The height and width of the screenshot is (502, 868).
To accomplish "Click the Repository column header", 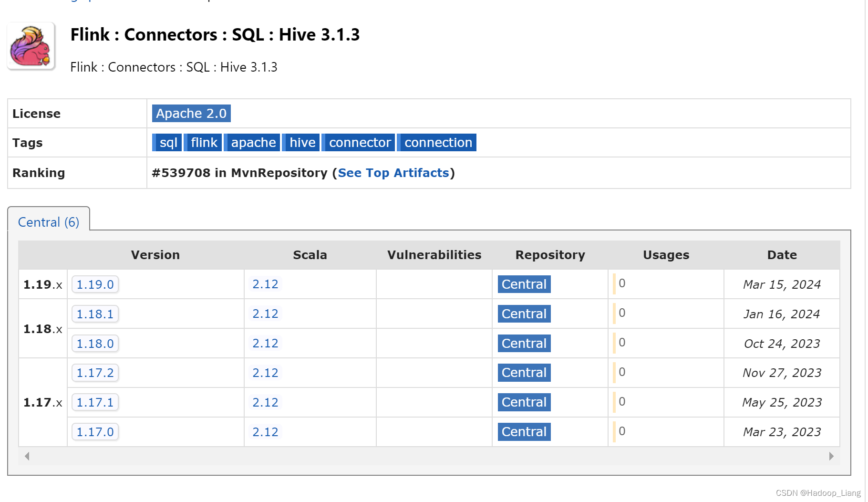I will pos(550,255).
